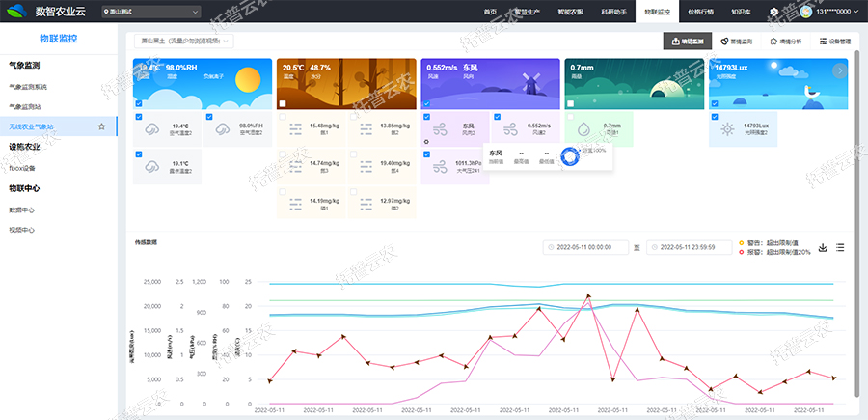Image resolution: width=868 pixels, height=420 pixels.
Task: Open the chart list menu icon
Action: (x=840, y=248)
